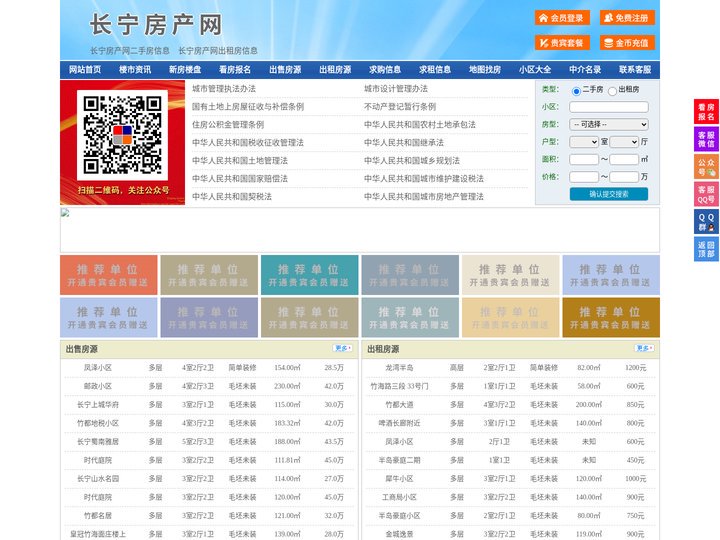This screenshot has height=540, width=720.
Task: Click the maximum 价格 input field
Action: (624, 177)
